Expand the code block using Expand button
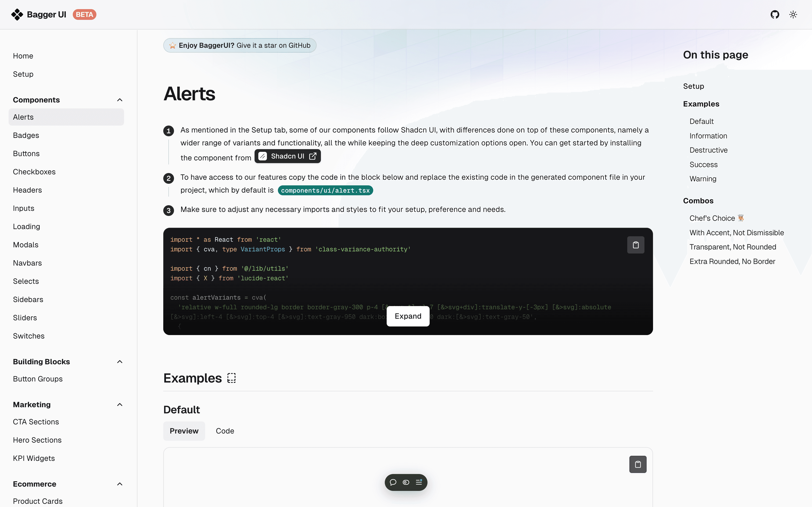 point(407,316)
